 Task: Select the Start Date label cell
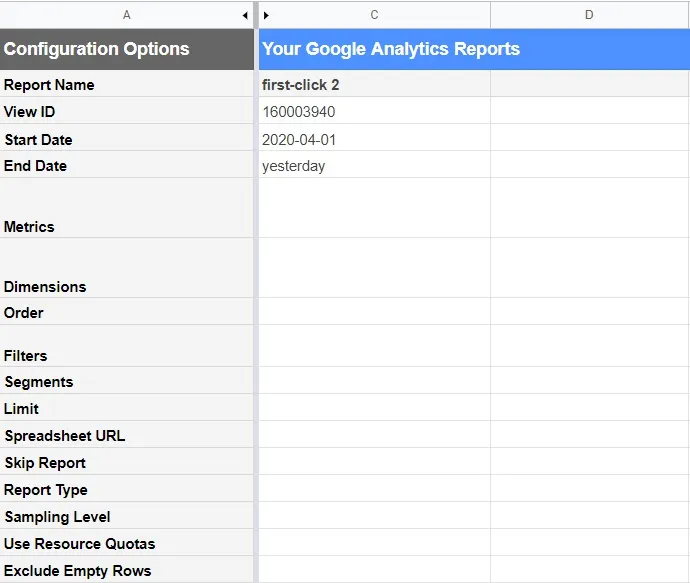coord(127,138)
